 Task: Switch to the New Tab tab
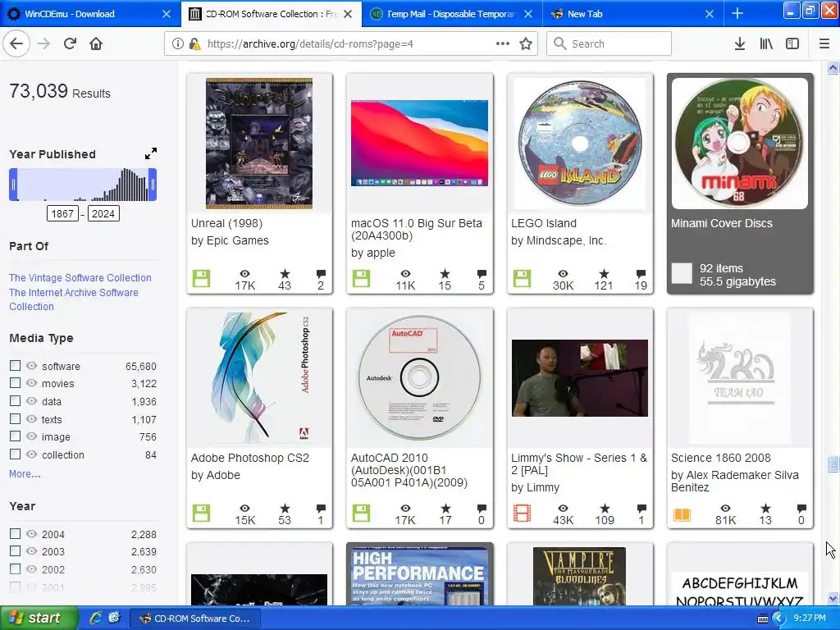[632, 13]
